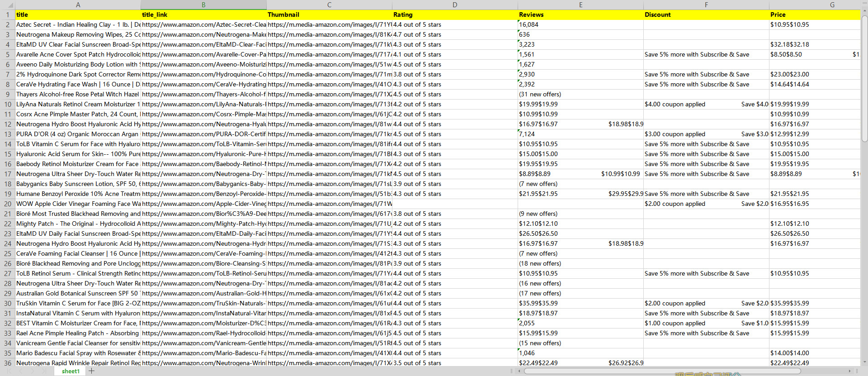Viewport: 868px width, 376px height.
Task: Click the select-all corner of the grid
Action: tap(8, 5)
